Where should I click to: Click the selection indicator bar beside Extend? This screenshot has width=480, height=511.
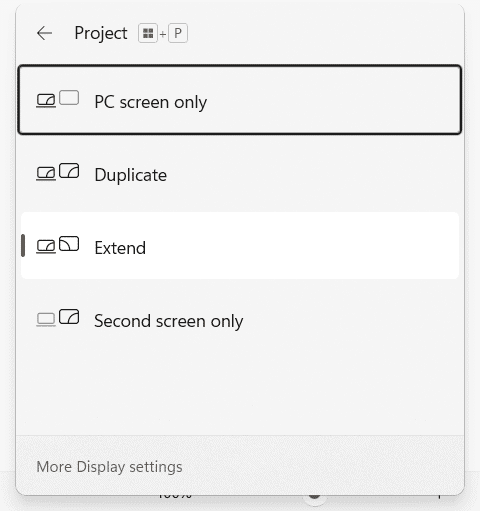[x=23, y=246]
